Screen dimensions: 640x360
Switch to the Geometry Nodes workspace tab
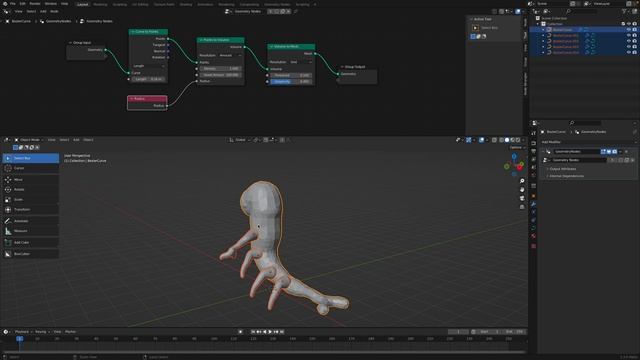pos(277,4)
